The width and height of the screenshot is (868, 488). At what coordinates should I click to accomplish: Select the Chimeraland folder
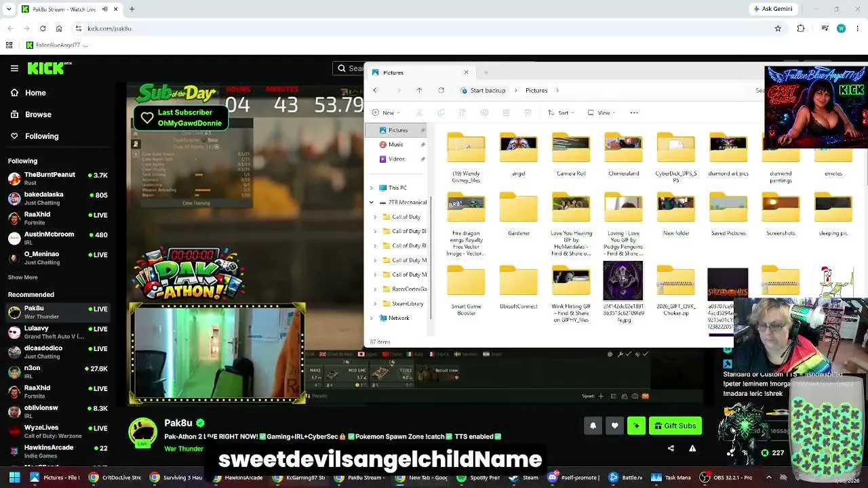point(623,155)
